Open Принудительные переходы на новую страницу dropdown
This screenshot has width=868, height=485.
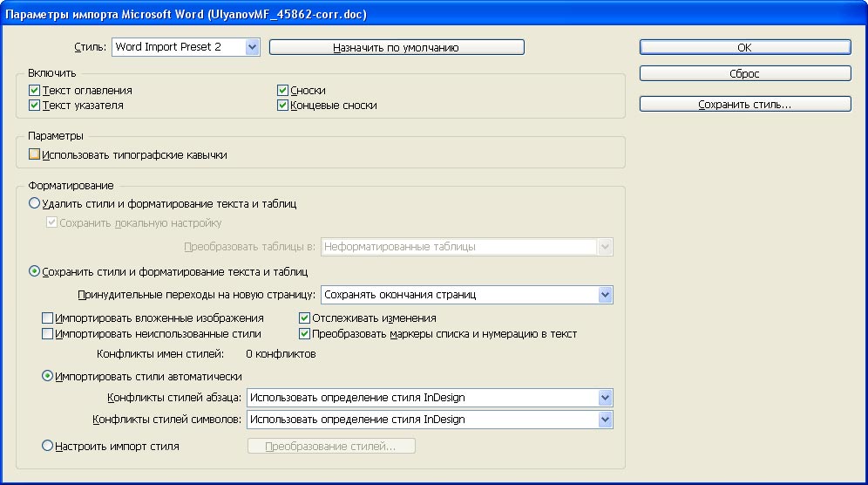[x=466, y=295]
